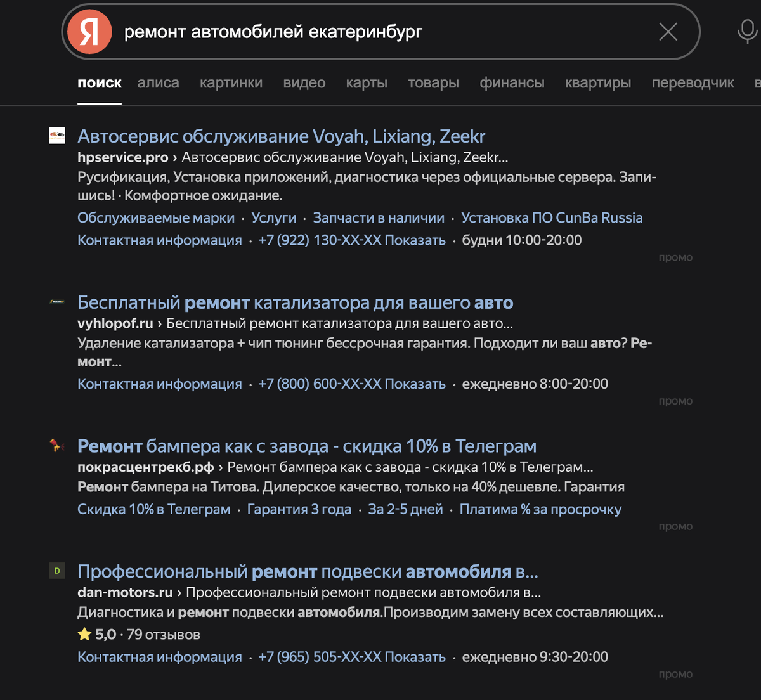Image resolution: width=761 pixels, height=700 pixels.
Task: Open the видео tab
Action: point(304,82)
